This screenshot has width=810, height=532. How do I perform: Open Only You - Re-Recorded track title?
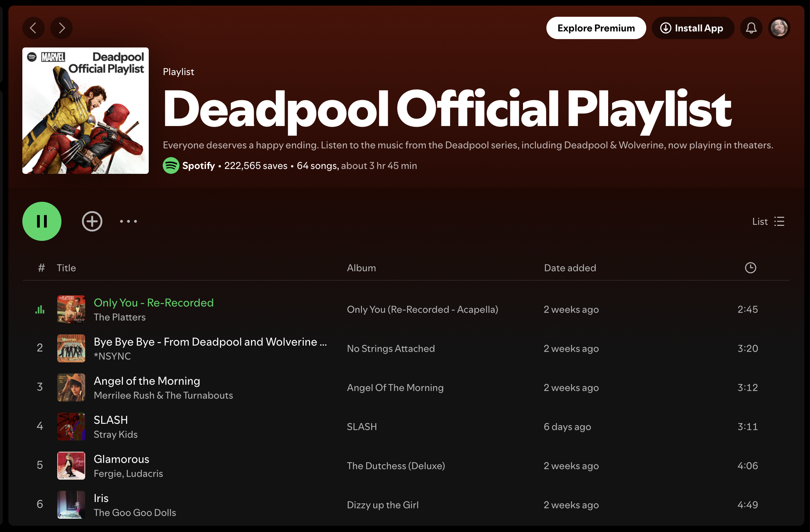154,303
